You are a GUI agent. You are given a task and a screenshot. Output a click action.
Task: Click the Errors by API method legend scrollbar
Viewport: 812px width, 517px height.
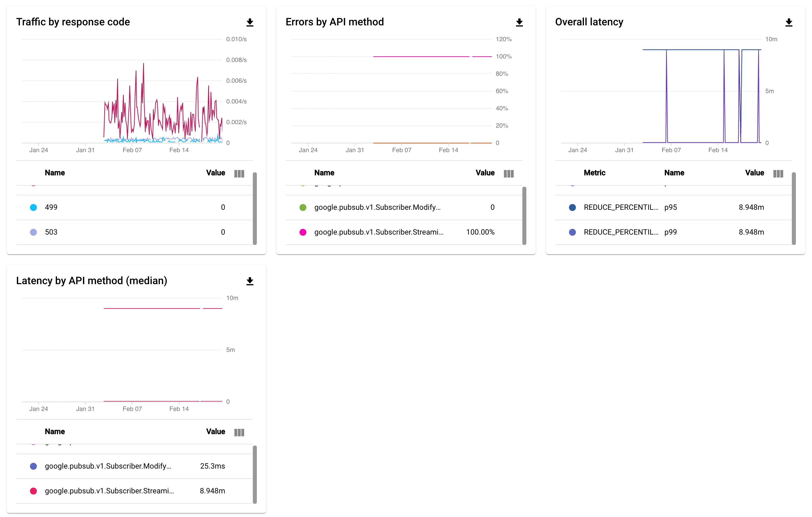524,216
